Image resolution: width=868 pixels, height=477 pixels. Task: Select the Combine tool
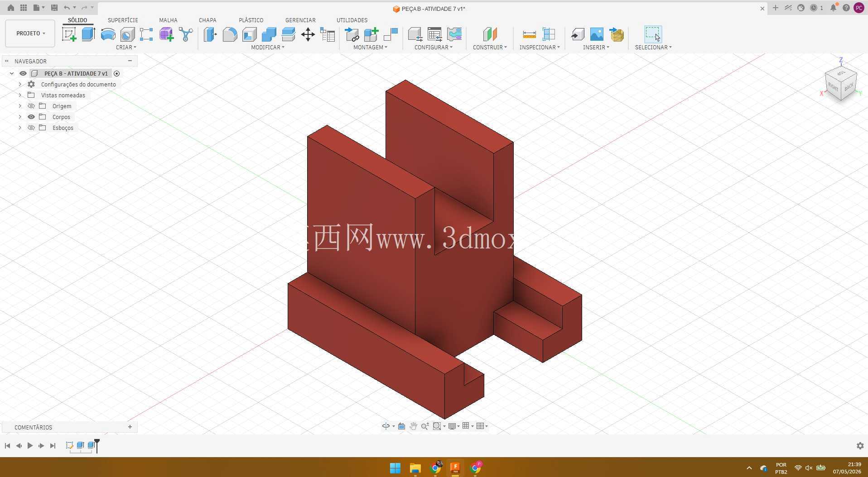(269, 34)
